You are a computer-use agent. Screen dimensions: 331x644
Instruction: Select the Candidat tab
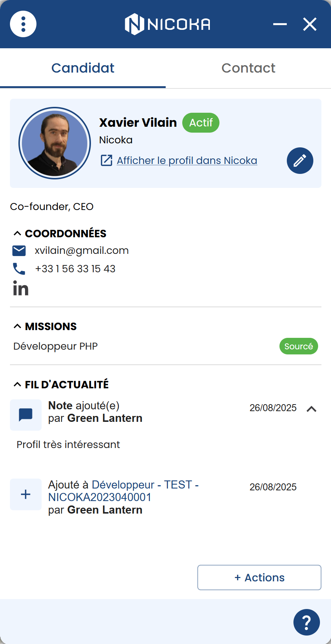click(83, 68)
